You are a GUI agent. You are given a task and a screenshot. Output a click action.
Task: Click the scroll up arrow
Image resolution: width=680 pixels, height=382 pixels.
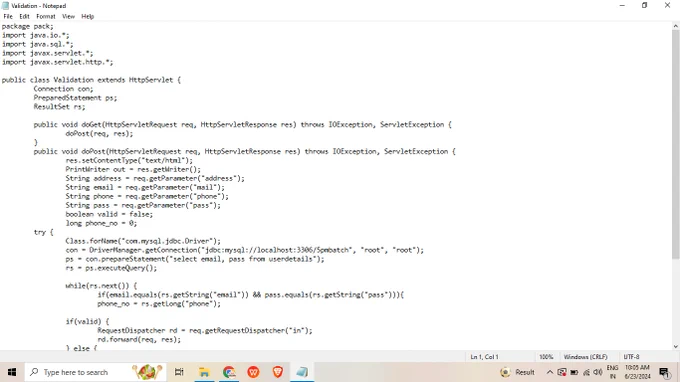[676, 26]
